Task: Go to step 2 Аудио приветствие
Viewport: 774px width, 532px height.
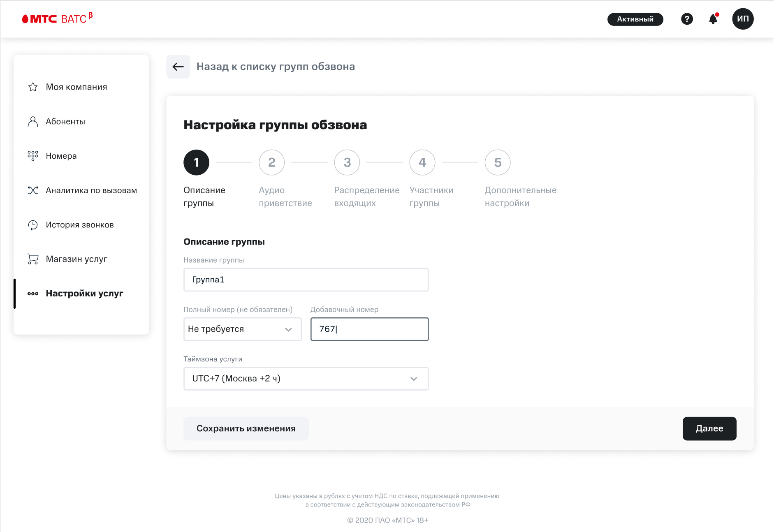Action: (x=271, y=162)
